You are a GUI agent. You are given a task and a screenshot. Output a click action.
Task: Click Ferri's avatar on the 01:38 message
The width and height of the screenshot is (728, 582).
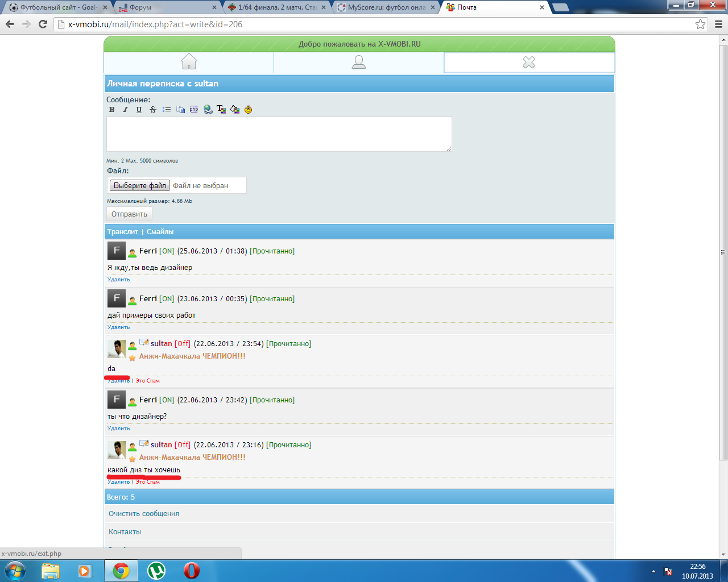click(x=117, y=251)
